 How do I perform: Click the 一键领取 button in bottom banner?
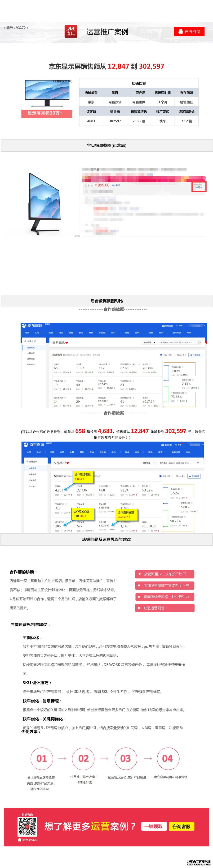(154, 826)
